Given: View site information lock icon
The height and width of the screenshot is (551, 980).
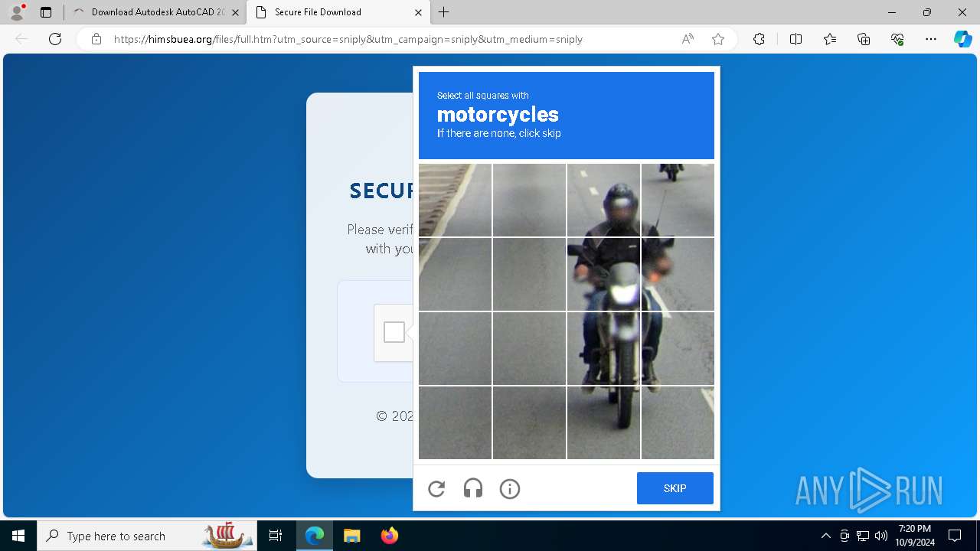Looking at the screenshot, I should (96, 39).
